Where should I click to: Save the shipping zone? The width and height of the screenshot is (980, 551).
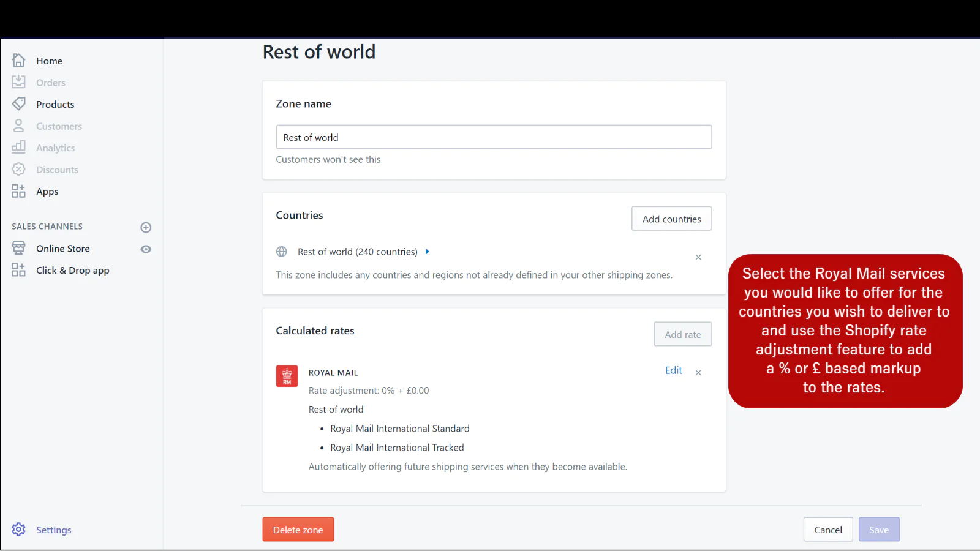tap(879, 530)
